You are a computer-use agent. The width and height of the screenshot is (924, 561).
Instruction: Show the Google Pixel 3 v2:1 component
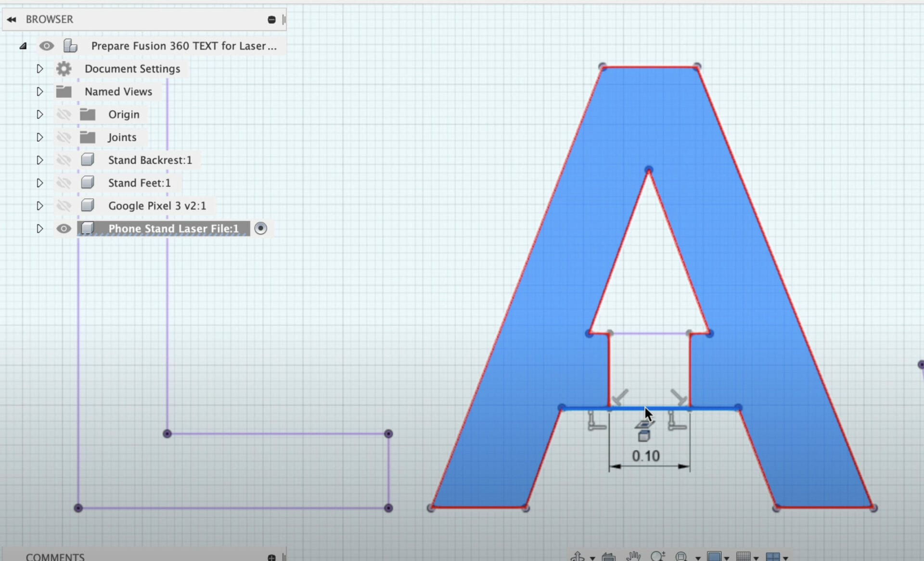(x=64, y=205)
